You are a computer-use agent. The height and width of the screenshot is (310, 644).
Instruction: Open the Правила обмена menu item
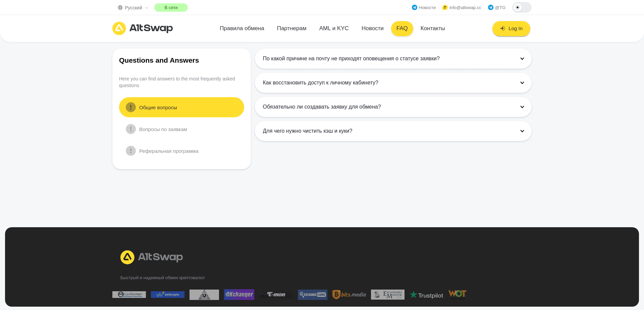click(242, 28)
